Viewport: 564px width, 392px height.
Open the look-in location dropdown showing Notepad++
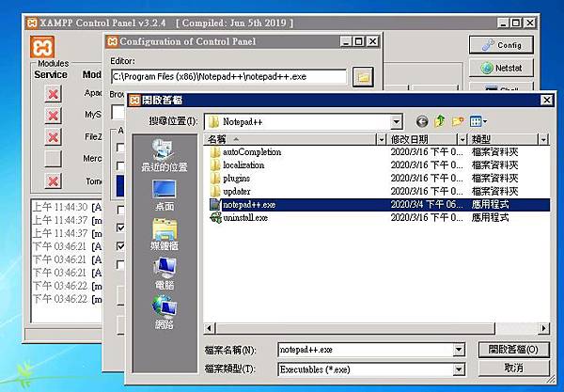[x=396, y=122]
